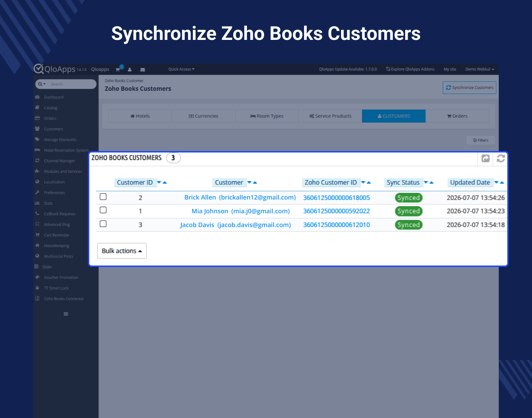Open Zoho ID 3606125000000618005 link
Image resolution: width=532 pixels, height=418 pixels.
(x=337, y=198)
